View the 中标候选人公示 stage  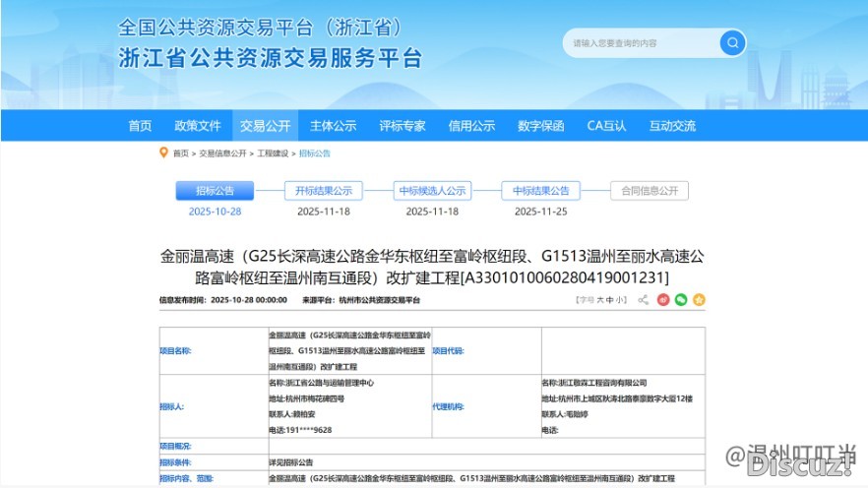tap(432, 191)
